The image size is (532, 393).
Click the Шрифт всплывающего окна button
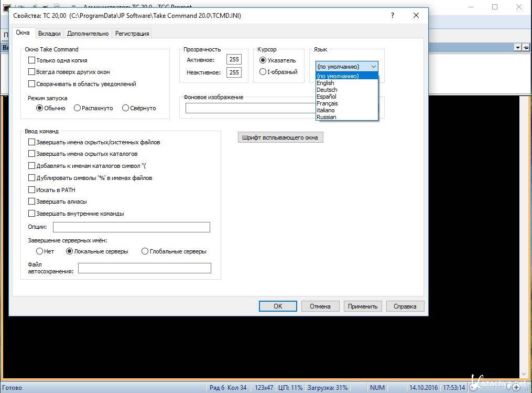280,137
